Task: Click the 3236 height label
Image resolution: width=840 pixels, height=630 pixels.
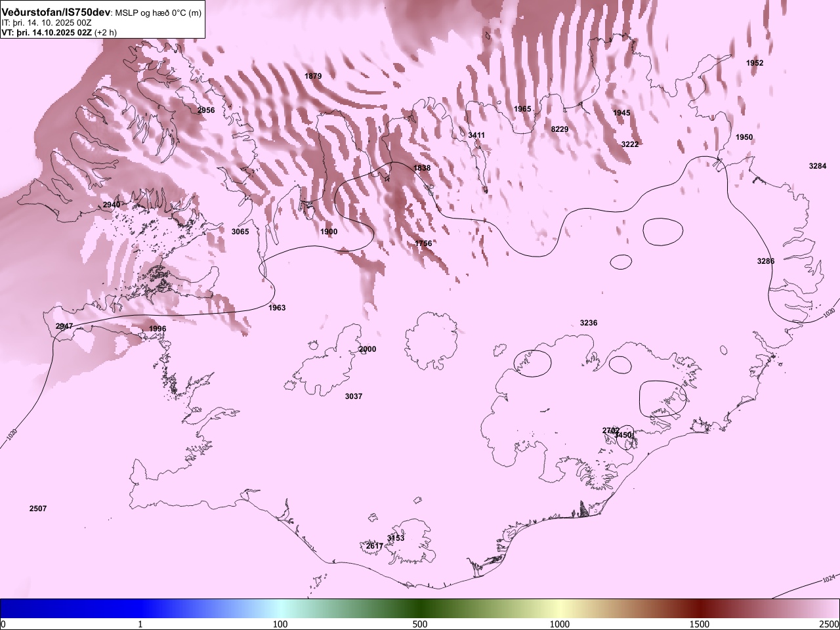Action: tap(589, 323)
